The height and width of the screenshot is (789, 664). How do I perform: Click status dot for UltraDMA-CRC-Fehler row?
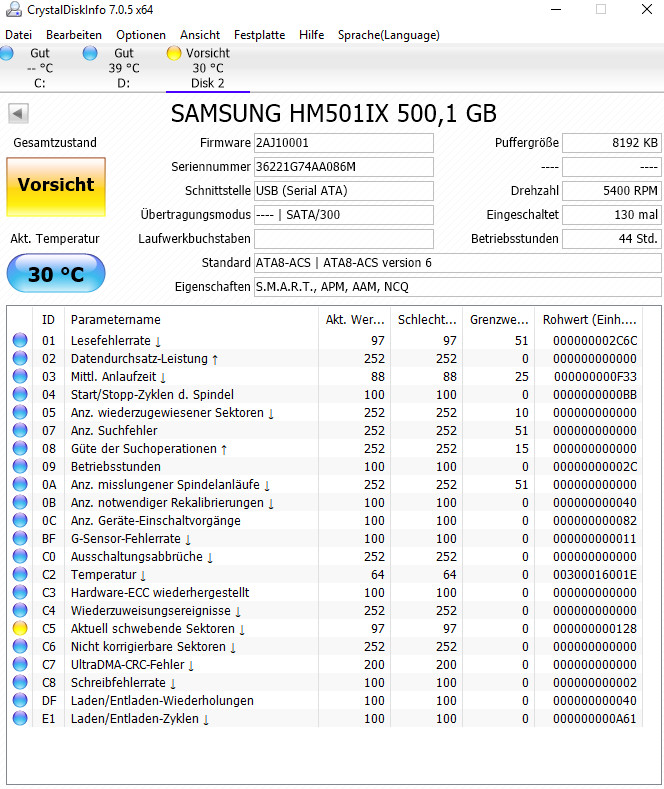click(x=20, y=664)
